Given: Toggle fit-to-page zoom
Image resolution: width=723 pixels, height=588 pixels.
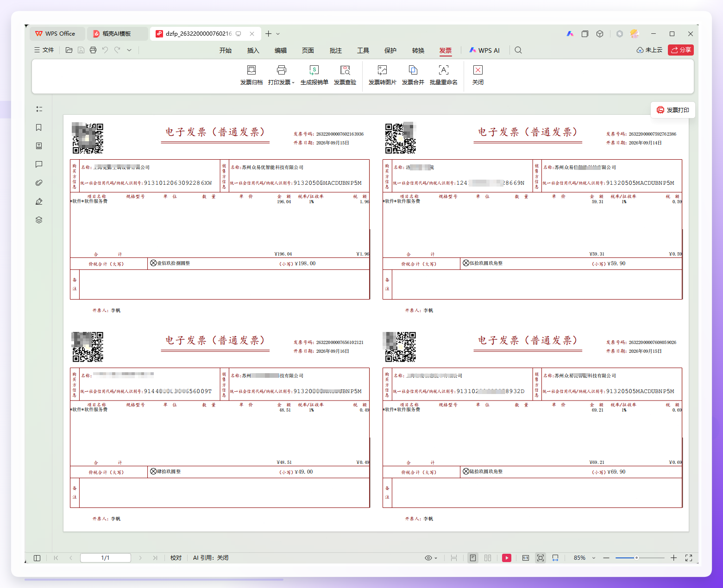Looking at the screenshot, I should coord(541,558).
